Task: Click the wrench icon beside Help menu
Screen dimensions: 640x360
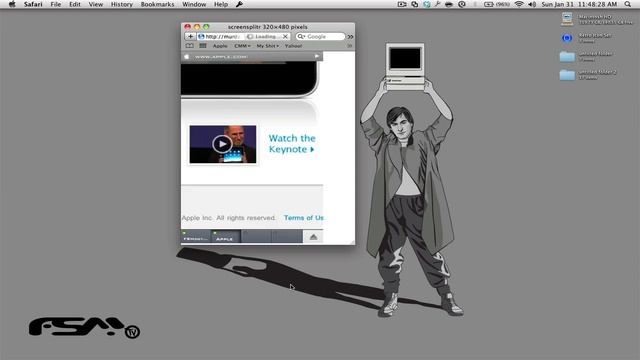Action: pyautogui.click(x=239, y=4)
